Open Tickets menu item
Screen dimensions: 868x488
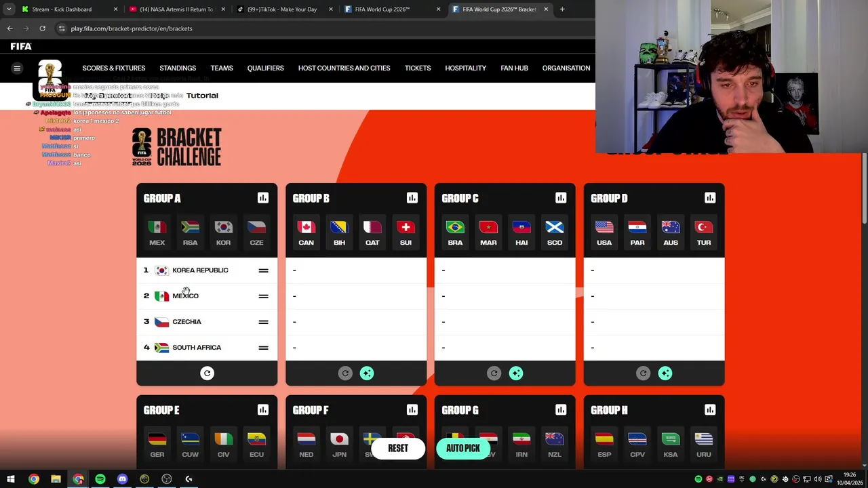point(418,68)
